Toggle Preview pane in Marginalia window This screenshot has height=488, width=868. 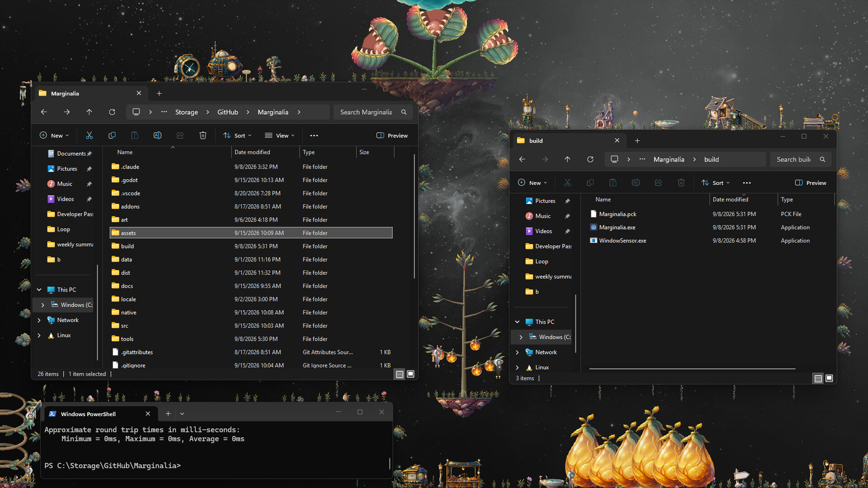pos(392,136)
